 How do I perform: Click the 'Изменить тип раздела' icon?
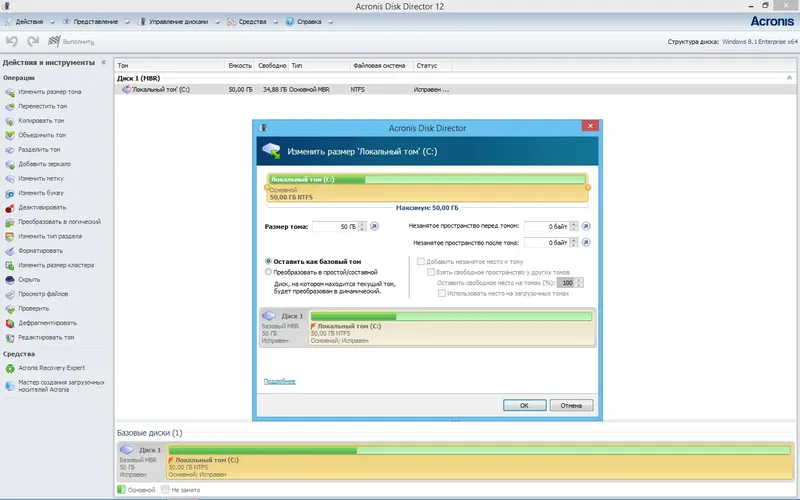pos(10,237)
